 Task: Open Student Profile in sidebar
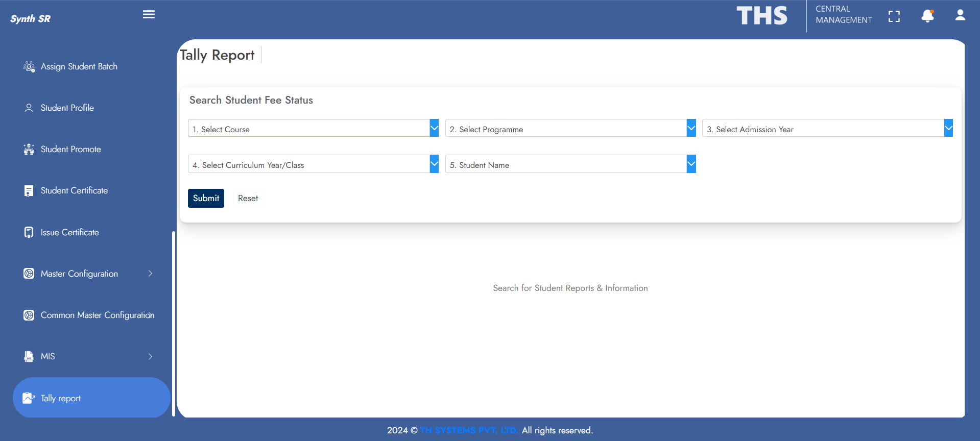tap(67, 108)
